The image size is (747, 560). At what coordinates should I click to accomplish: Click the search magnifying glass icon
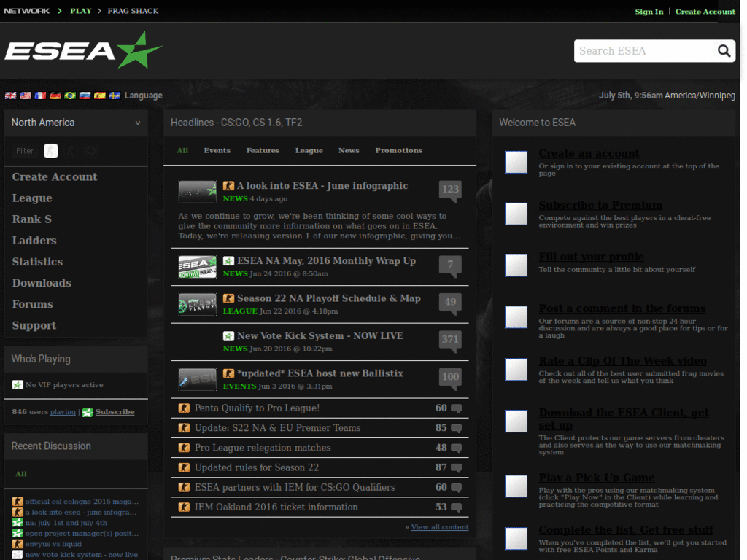[x=724, y=51]
